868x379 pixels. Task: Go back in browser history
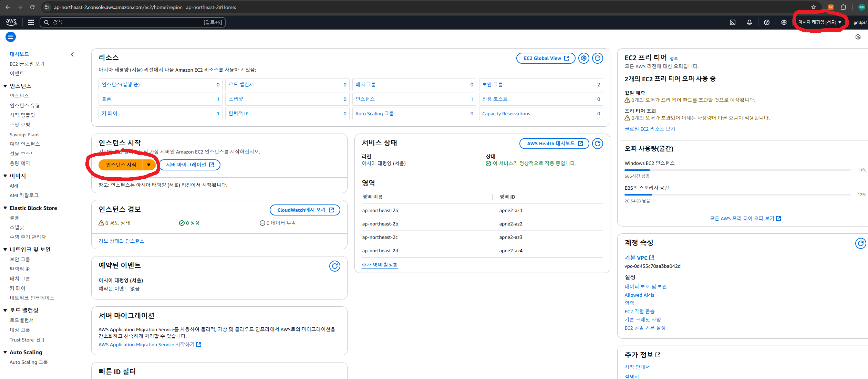tap(8, 7)
